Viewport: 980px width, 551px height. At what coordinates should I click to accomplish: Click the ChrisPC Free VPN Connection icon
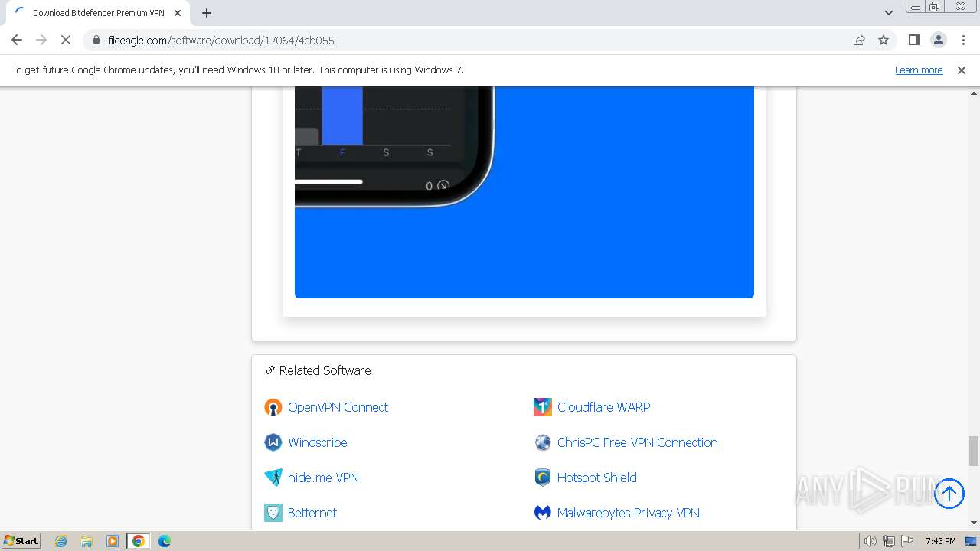coord(543,442)
